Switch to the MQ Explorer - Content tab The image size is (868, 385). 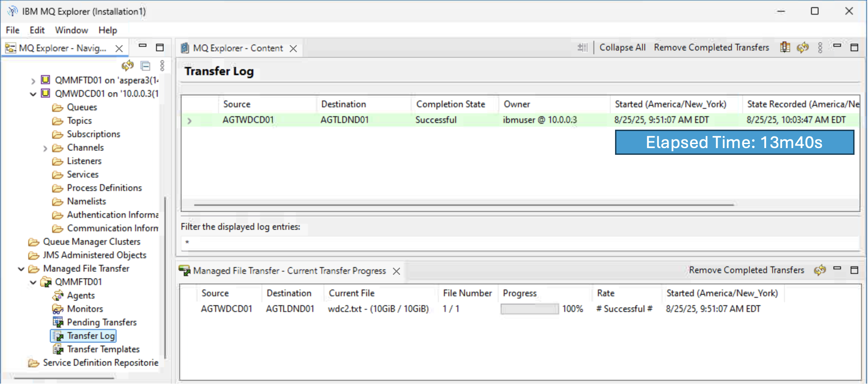[238, 48]
